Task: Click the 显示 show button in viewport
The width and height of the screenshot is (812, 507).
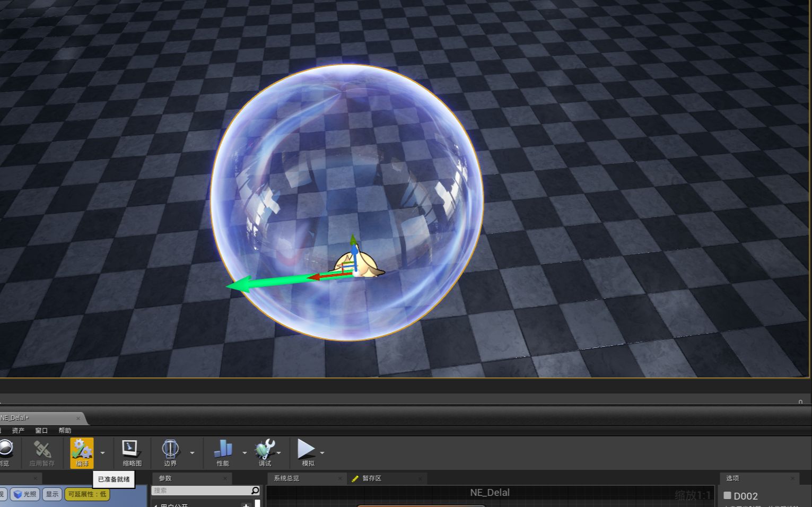Action: click(x=52, y=494)
